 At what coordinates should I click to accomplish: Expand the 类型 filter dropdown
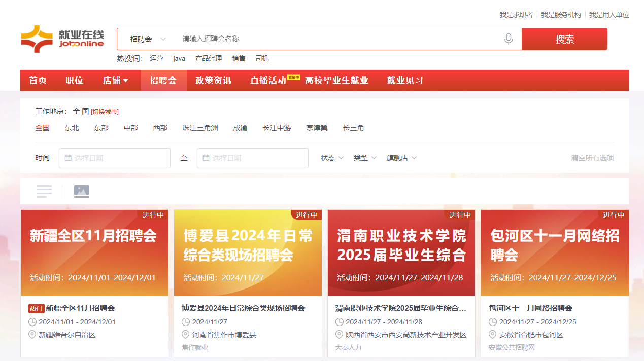click(x=365, y=158)
